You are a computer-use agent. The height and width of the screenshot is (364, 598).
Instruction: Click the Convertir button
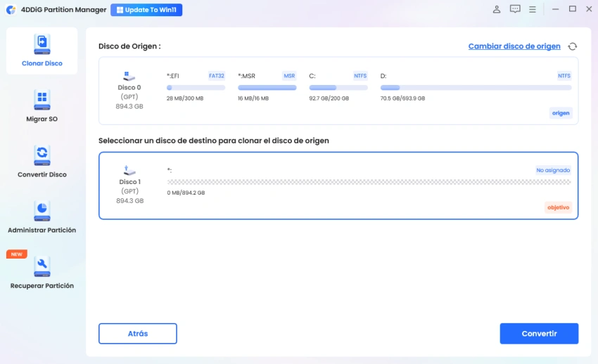click(x=540, y=334)
